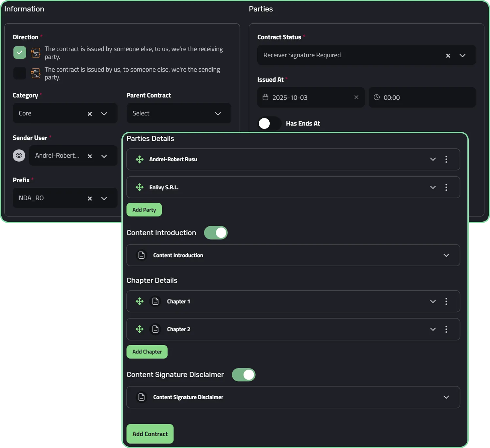Click drag handle icon for Chapter 2
Image resolution: width=490 pixels, height=448 pixels.
click(x=140, y=329)
